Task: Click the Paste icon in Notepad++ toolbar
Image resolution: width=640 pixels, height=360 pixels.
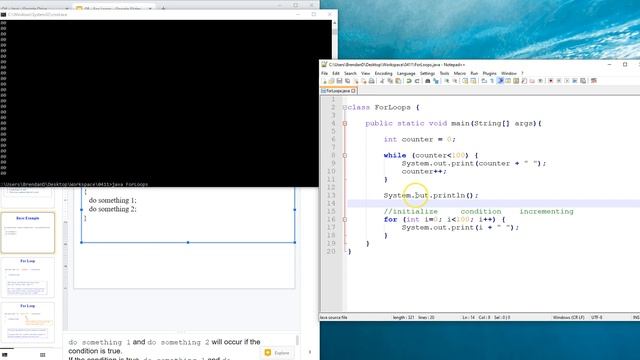Action: coord(398,81)
